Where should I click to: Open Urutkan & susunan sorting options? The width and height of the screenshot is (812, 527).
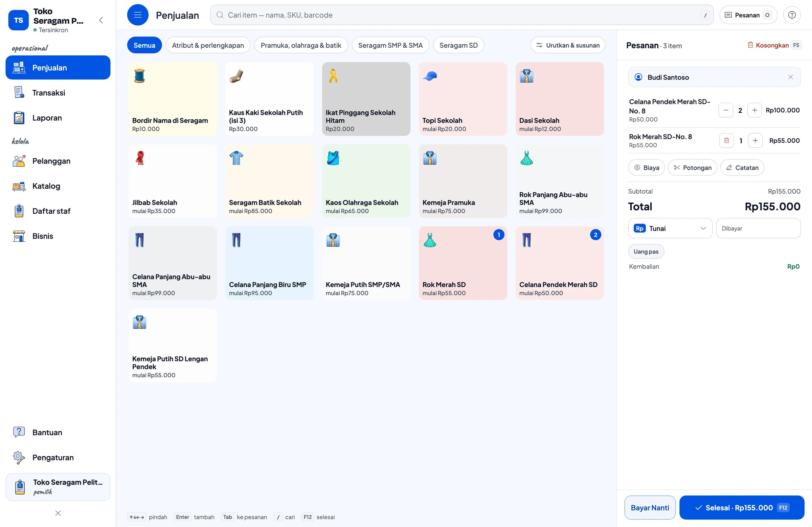point(568,45)
